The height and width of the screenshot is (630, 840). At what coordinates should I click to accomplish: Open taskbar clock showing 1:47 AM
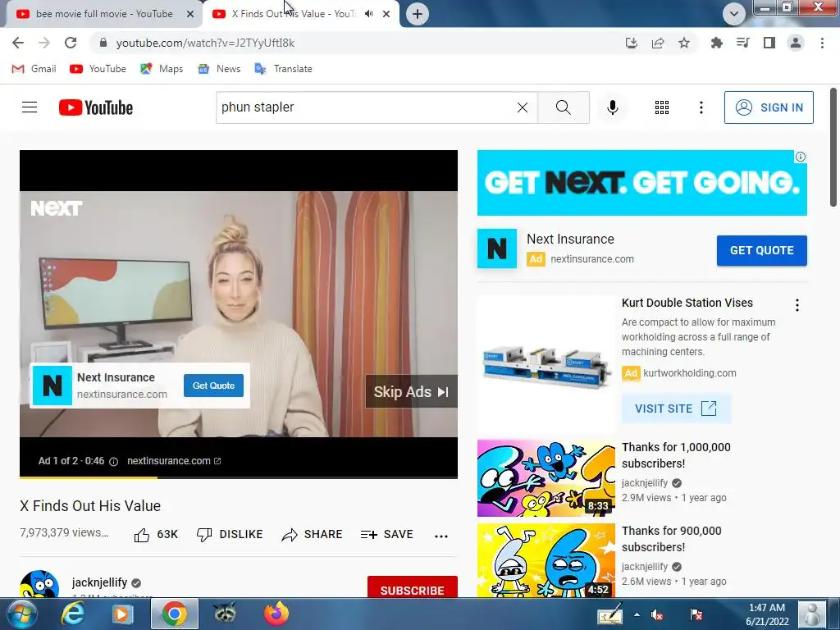(767, 614)
